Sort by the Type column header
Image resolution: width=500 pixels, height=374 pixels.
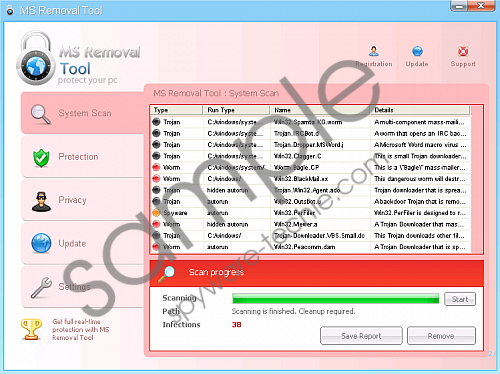click(x=177, y=110)
